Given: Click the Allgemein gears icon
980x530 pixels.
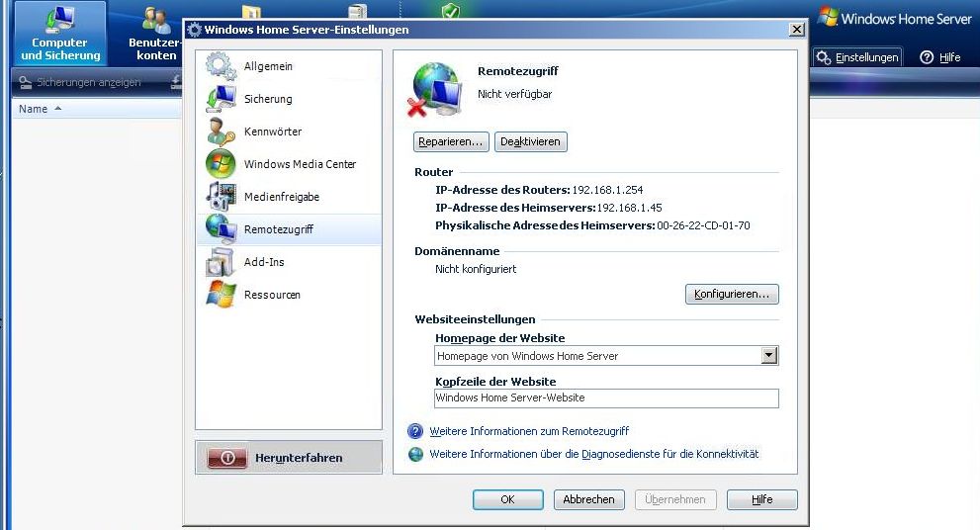Looking at the screenshot, I should (222, 66).
